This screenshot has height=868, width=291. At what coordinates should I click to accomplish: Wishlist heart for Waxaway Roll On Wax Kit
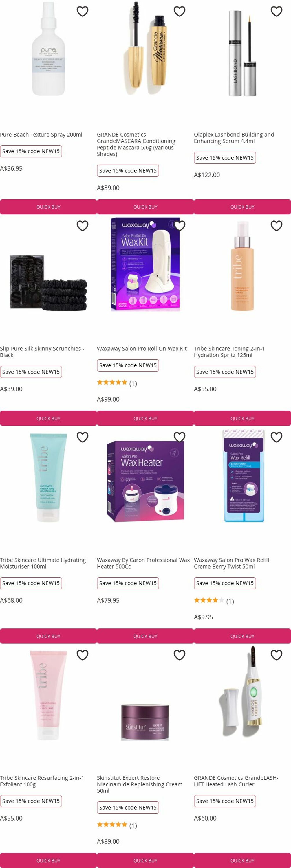click(x=180, y=226)
